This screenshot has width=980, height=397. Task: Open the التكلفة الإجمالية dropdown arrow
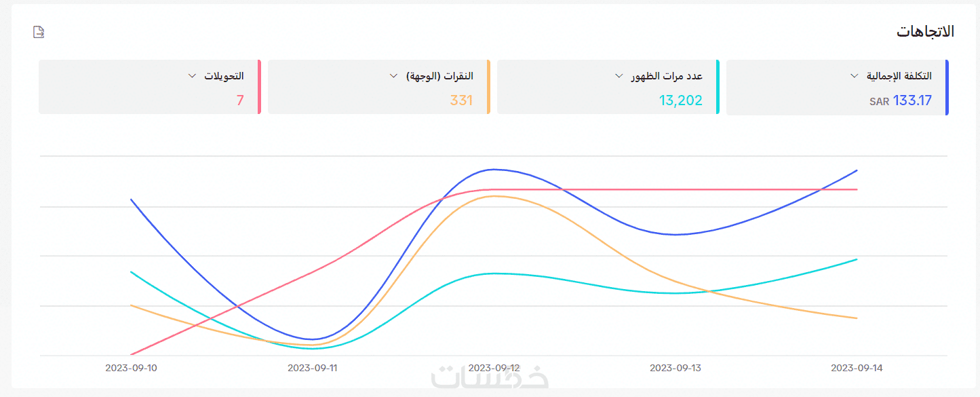click(855, 76)
